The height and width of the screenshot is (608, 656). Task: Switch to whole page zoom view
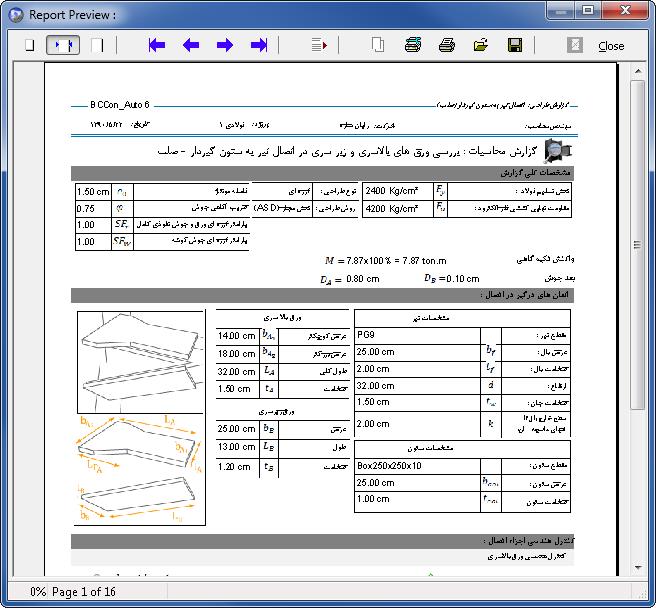coord(29,45)
